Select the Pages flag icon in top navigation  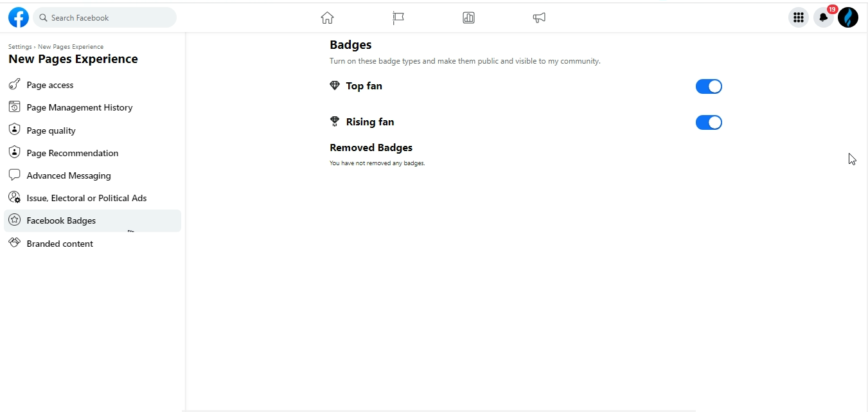(x=398, y=17)
